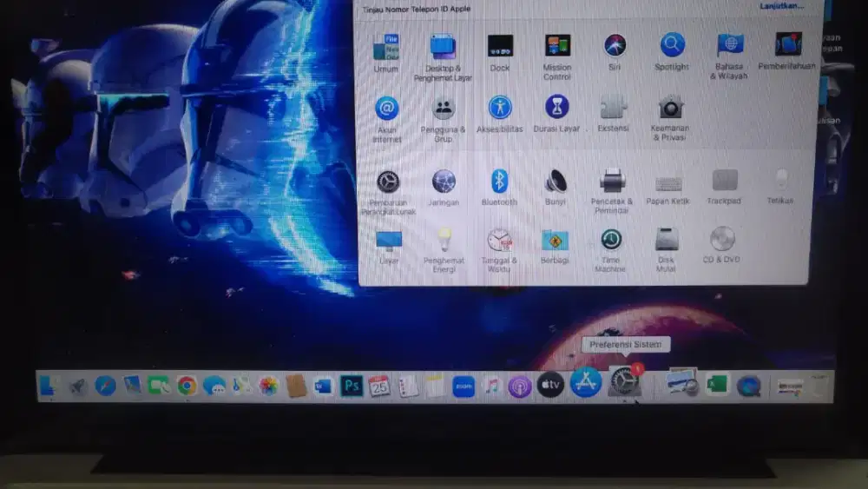Open Pembaruan Perangkat Lunak pane
868x489 pixels.
[x=387, y=182]
